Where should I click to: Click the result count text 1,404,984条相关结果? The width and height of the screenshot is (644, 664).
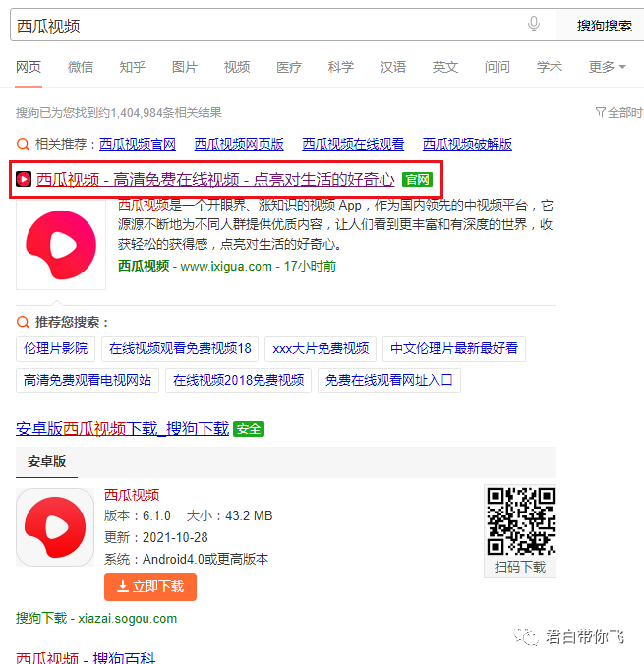pyautogui.click(x=166, y=113)
